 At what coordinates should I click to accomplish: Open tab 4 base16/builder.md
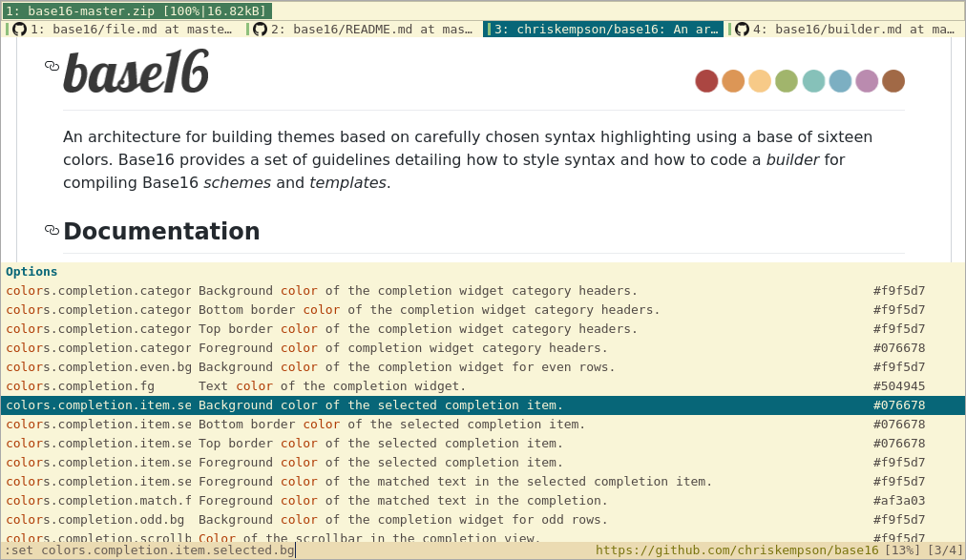click(844, 30)
